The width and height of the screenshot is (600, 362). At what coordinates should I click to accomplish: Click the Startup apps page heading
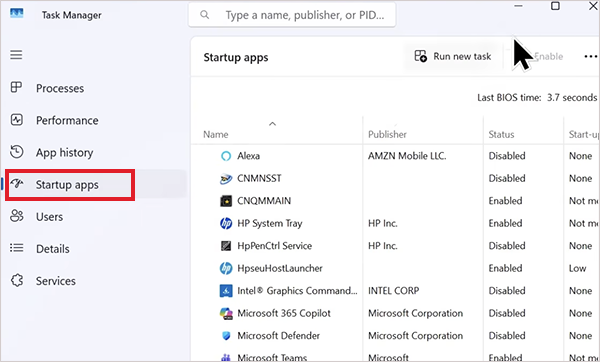point(236,57)
